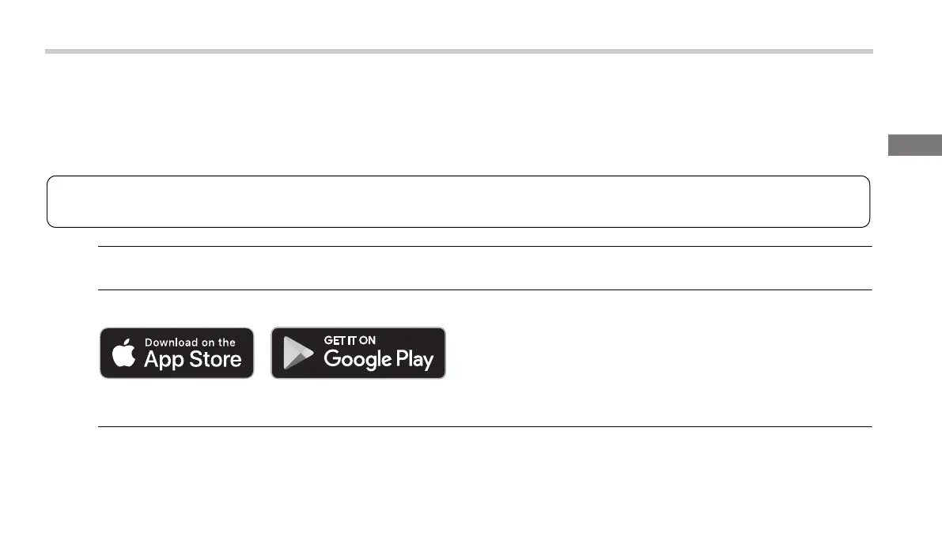Click the divider line directly above the store badges
This screenshot has height=560, width=942.
(x=484, y=289)
